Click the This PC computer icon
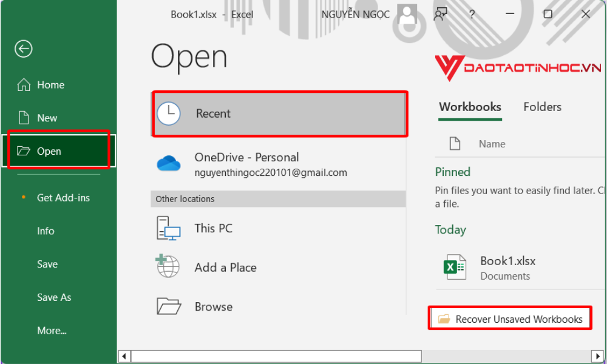 [x=168, y=228]
